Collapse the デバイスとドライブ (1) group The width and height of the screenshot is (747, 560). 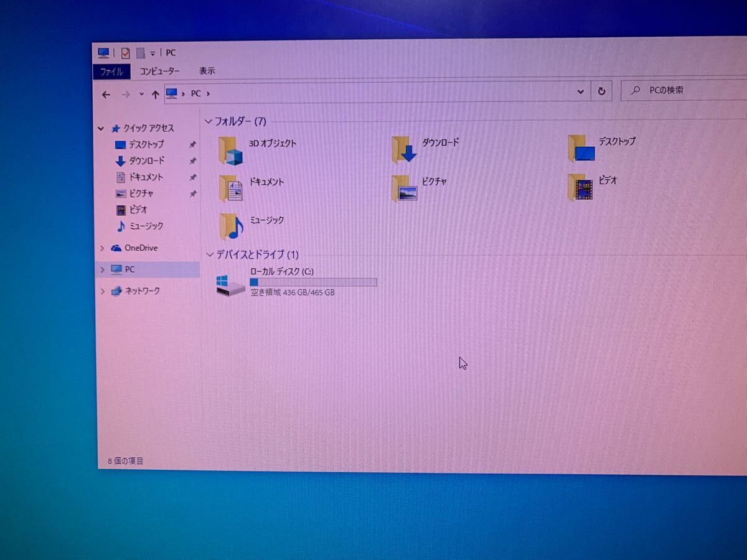coord(210,254)
